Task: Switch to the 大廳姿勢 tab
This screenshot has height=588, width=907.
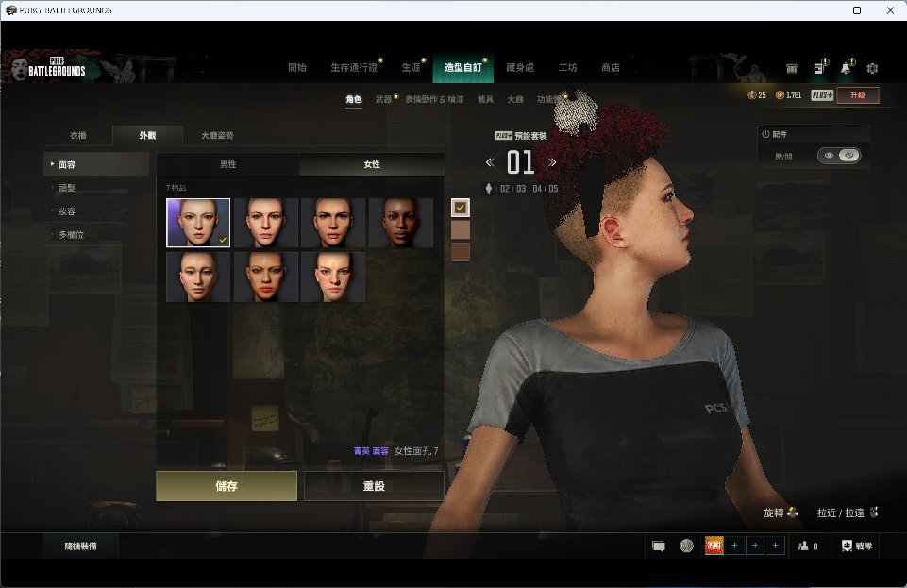Action: [217, 135]
